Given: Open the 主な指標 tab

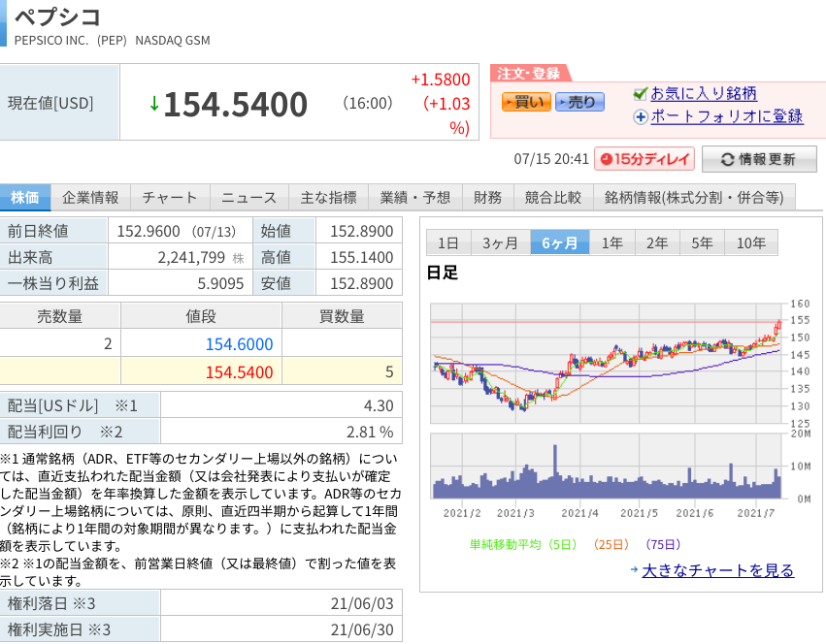Looking at the screenshot, I should click(329, 198).
